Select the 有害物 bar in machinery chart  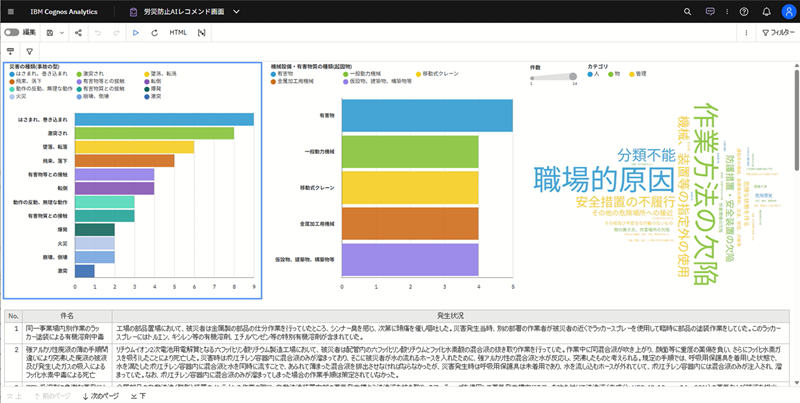pos(426,117)
